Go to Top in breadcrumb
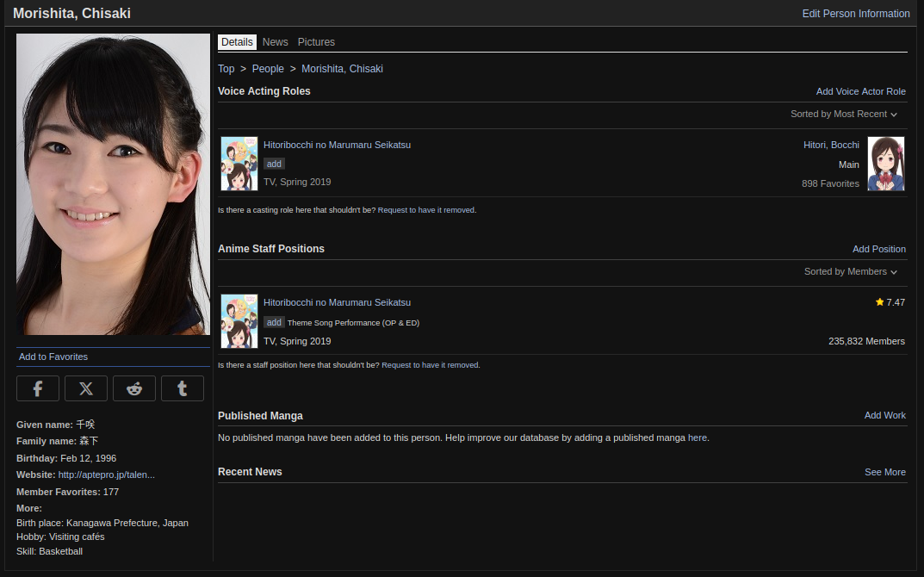 (226, 68)
